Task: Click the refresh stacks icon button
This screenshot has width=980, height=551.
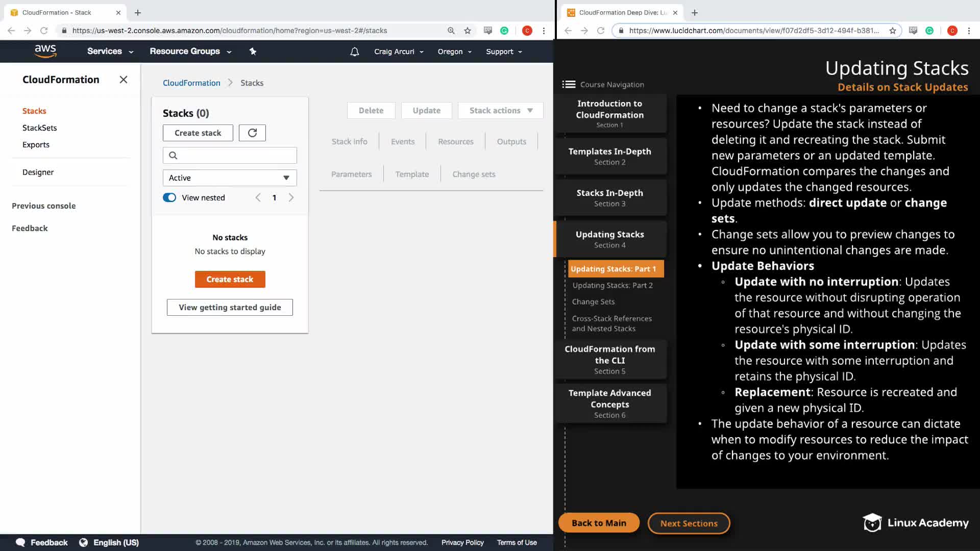Action: 252,133
